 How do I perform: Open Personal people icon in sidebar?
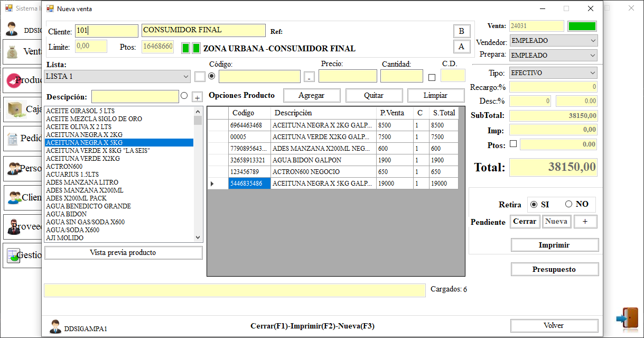click(14, 169)
